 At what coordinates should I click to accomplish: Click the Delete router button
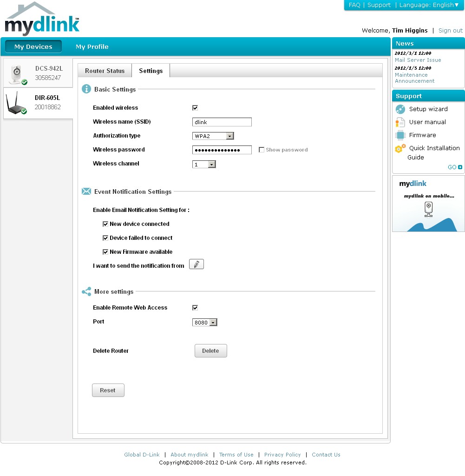tap(210, 350)
